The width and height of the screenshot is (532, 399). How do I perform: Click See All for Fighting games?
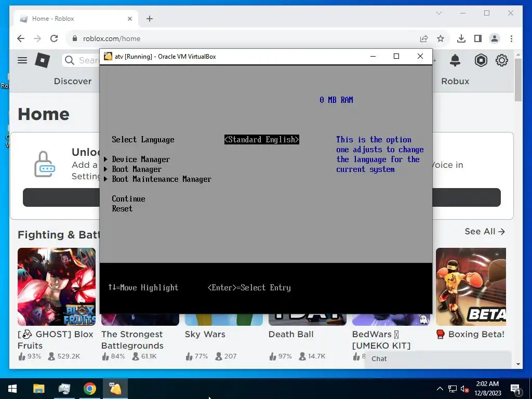(485, 231)
